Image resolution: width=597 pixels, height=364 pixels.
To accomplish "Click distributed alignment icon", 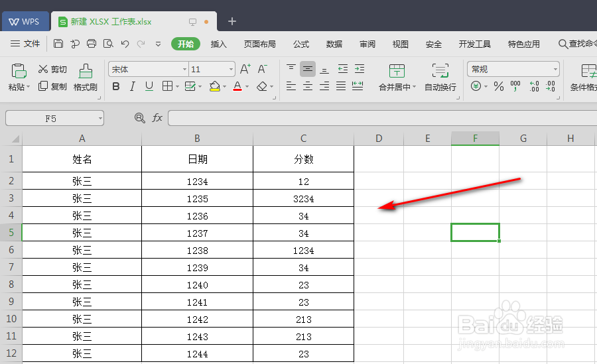I will point(358,86).
